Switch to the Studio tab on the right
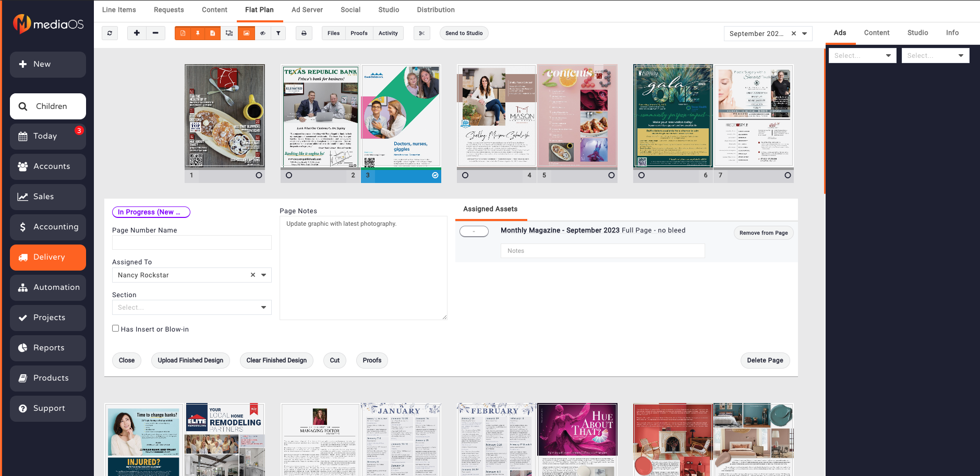980x476 pixels. [x=917, y=32]
